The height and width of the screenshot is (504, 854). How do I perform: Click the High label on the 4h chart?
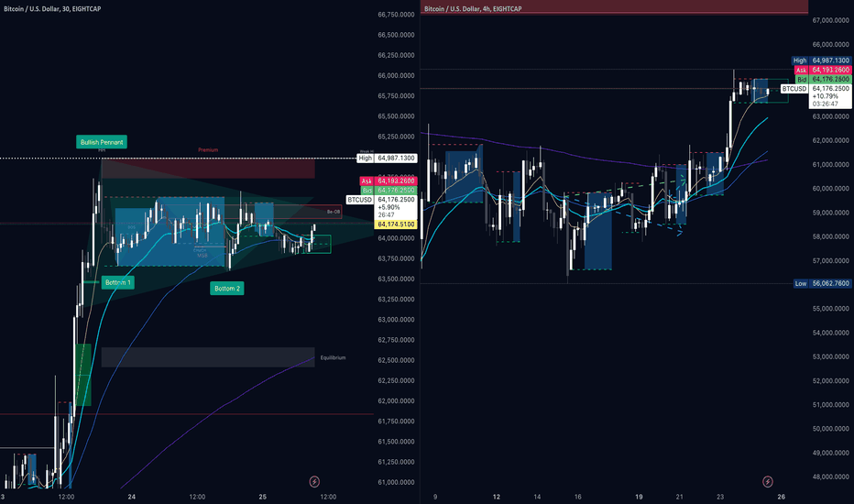(x=800, y=60)
